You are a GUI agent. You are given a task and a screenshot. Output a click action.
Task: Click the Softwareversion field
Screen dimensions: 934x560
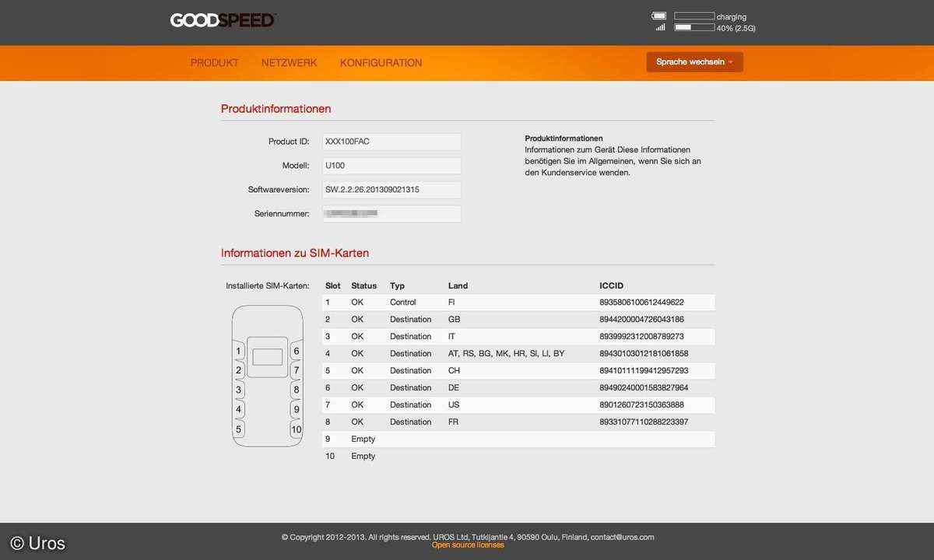(392, 190)
